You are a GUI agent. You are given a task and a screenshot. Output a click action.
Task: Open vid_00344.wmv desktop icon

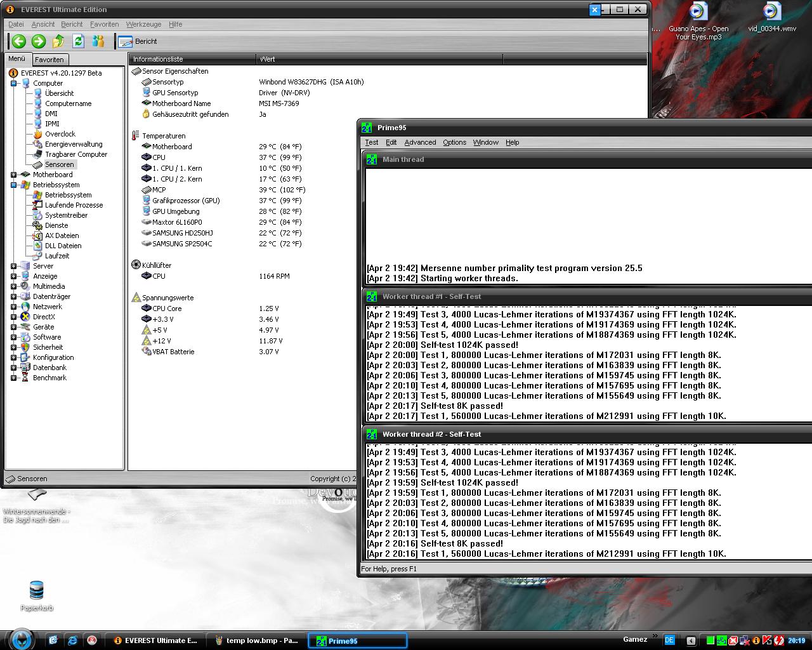[772, 18]
